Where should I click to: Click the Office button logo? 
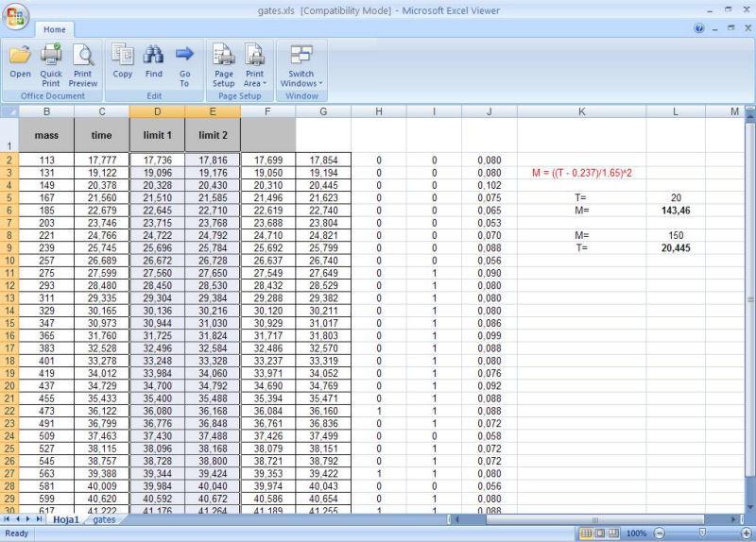coord(15,17)
